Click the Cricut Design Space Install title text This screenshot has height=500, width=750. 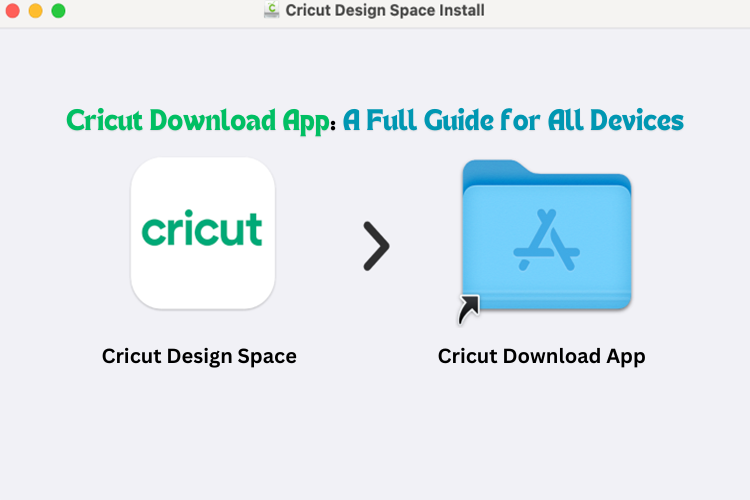(385, 10)
